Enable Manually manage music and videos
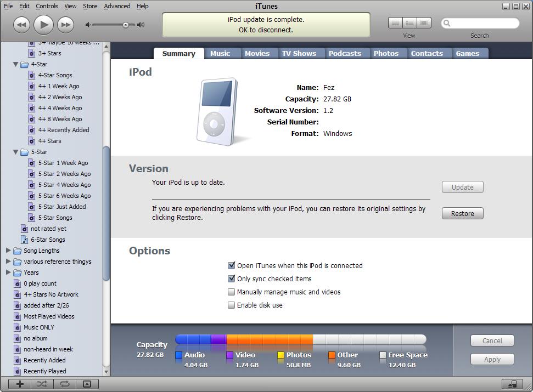 (231, 292)
